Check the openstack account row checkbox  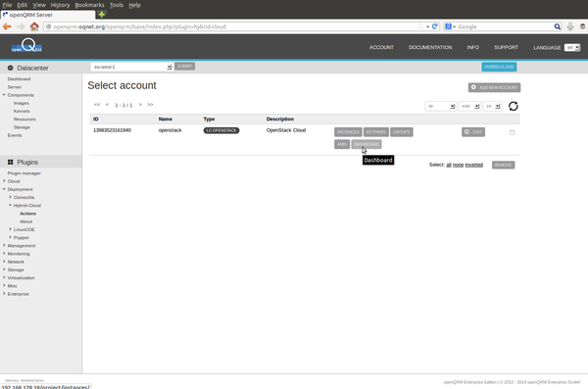pyautogui.click(x=512, y=132)
